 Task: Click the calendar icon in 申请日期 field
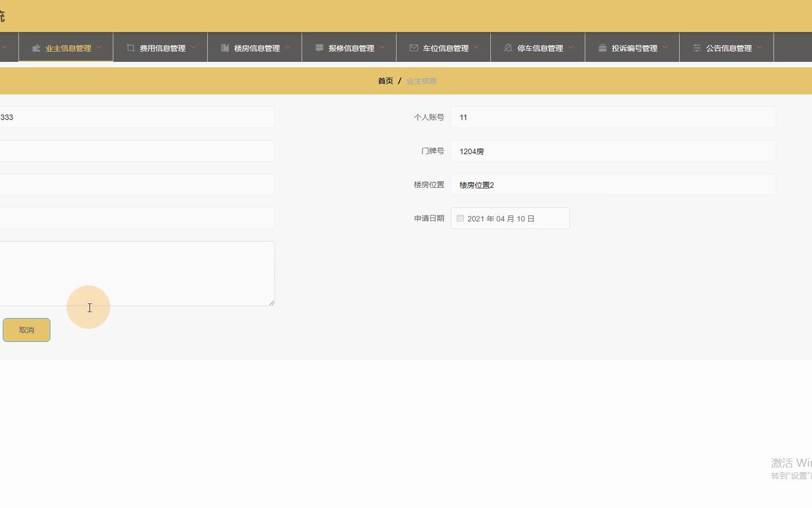pos(460,218)
